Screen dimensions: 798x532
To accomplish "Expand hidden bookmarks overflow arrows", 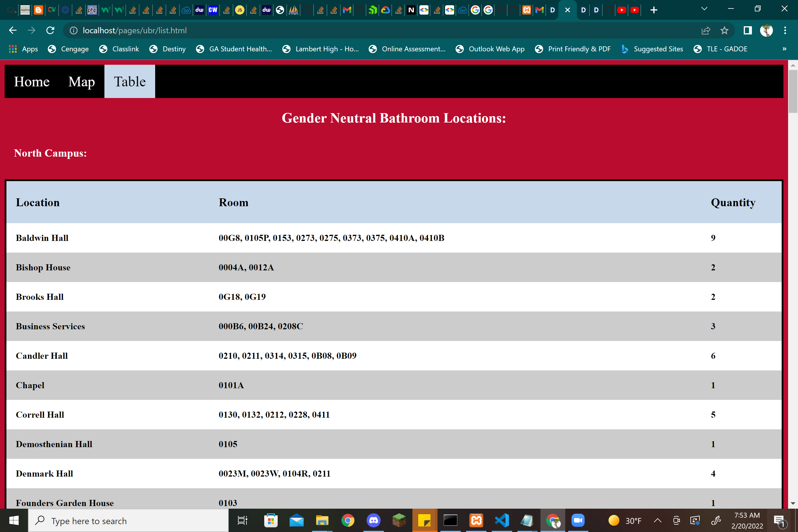I will (x=784, y=49).
